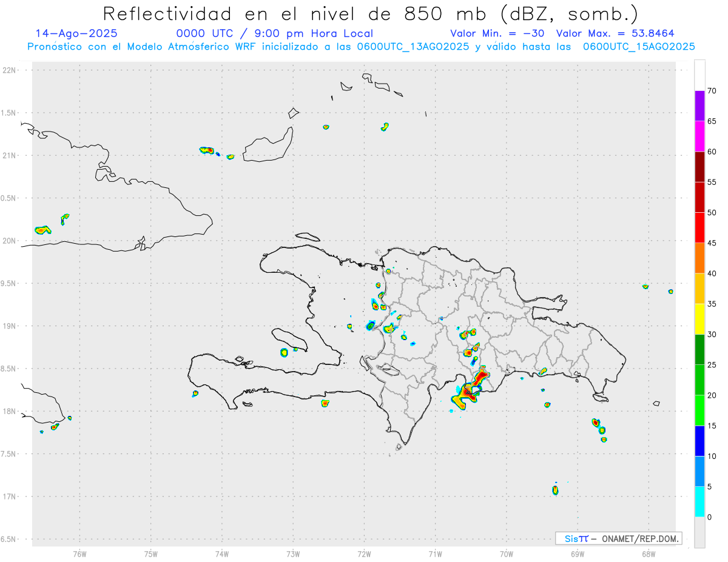The width and height of the screenshot is (728, 562).
Task: Select the legend value '20'
Action: (x=712, y=395)
